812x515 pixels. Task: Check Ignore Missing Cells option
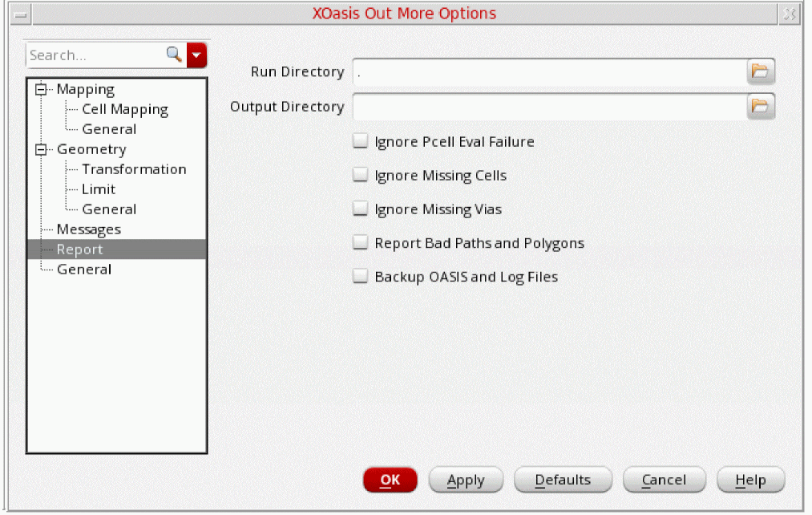tap(360, 175)
